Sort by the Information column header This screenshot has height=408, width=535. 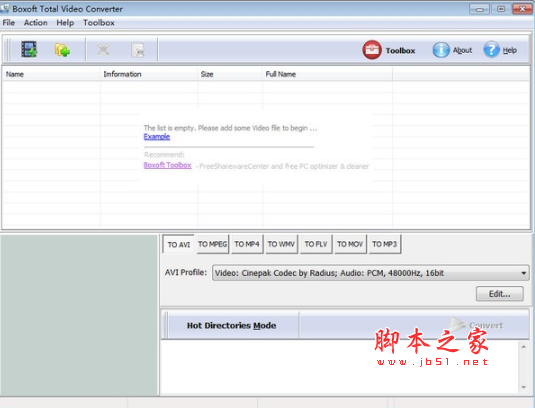point(149,74)
